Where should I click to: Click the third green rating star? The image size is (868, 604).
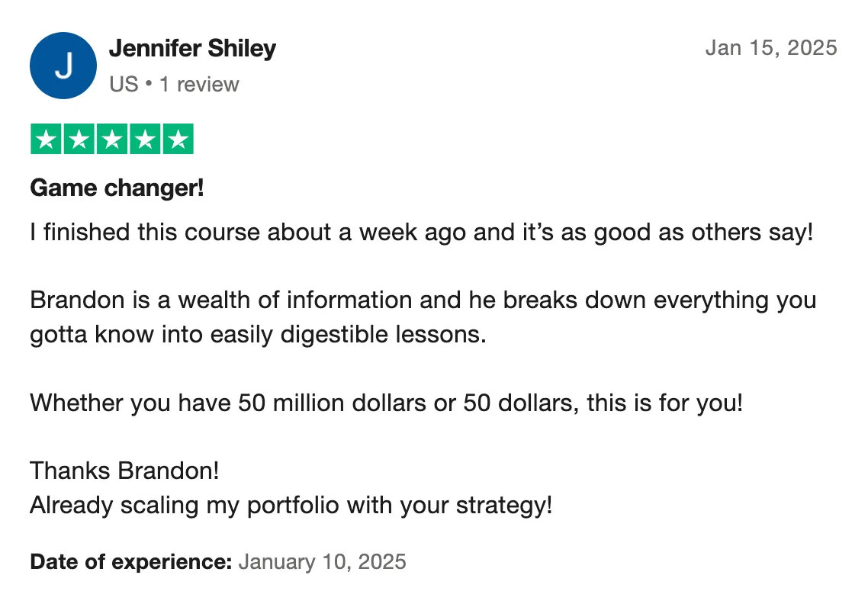[x=112, y=139]
